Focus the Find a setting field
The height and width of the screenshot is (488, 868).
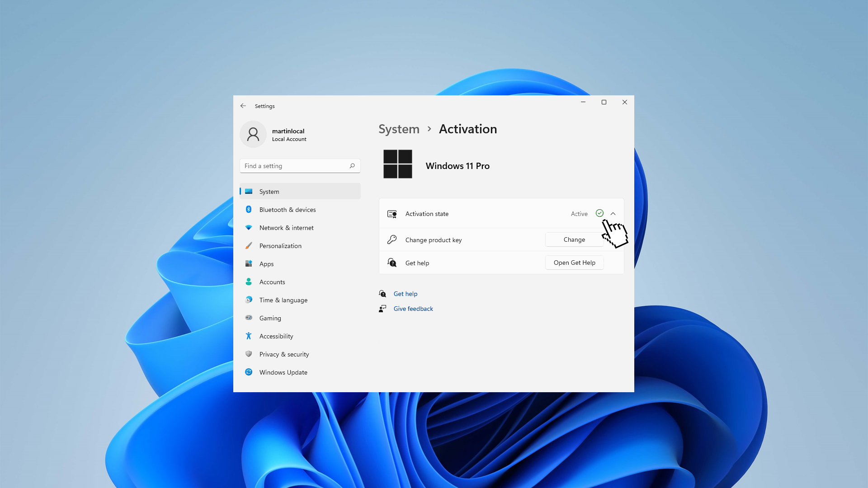pyautogui.click(x=296, y=166)
